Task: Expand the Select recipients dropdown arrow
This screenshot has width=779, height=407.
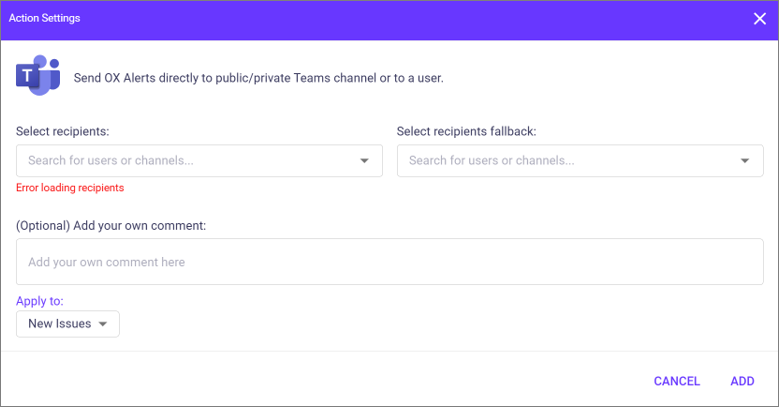Action: click(364, 161)
